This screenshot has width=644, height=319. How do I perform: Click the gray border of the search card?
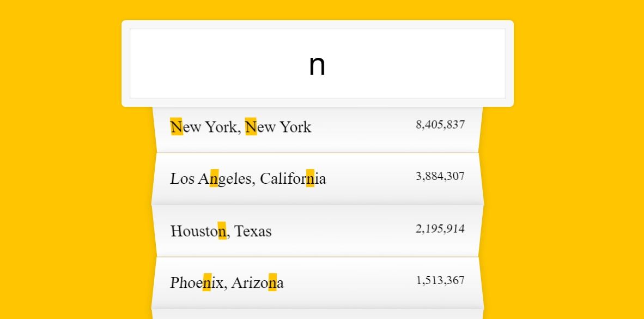coord(126,63)
